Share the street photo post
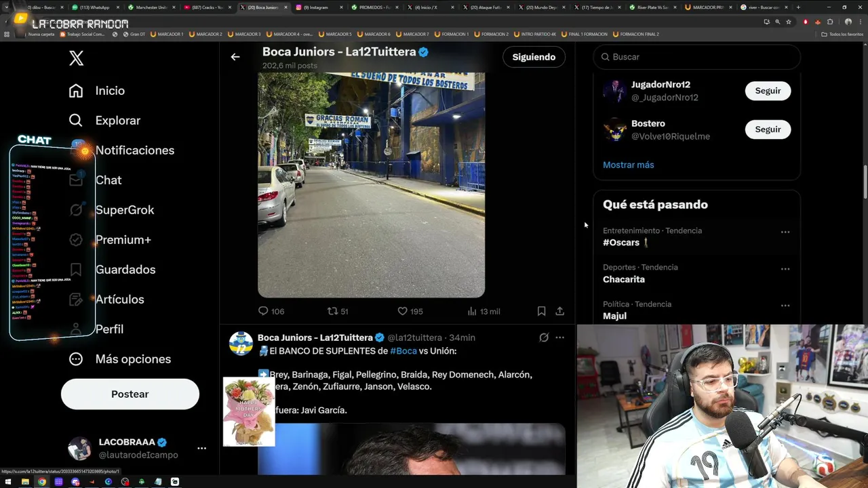868x488 pixels. (x=559, y=311)
